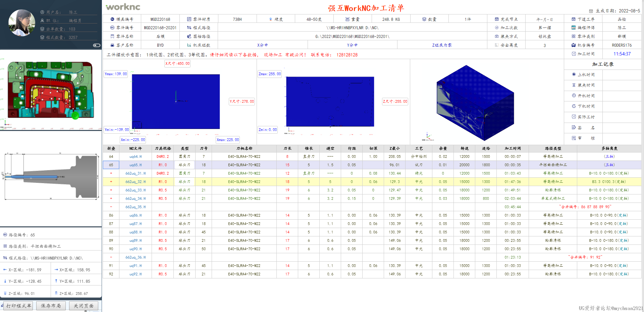Click the 零件类别 grid icon
644x312 pixels.
[574, 36]
